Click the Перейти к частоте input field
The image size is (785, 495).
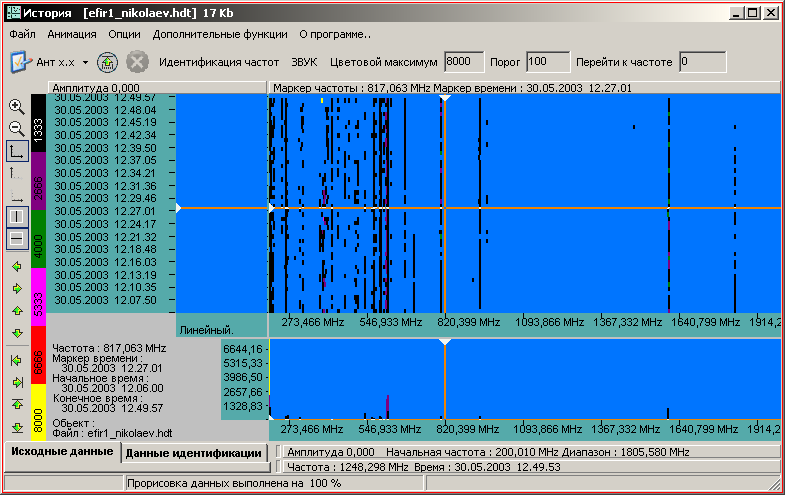point(702,62)
